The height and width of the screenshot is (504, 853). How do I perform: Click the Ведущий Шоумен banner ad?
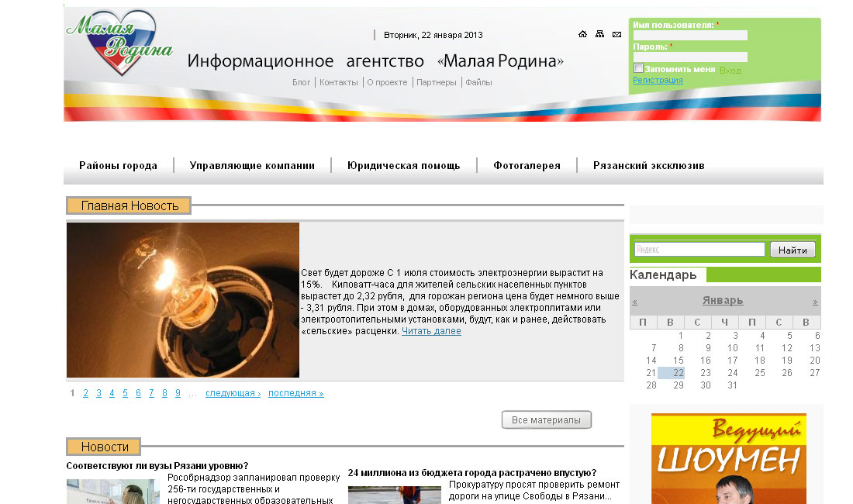click(728, 458)
